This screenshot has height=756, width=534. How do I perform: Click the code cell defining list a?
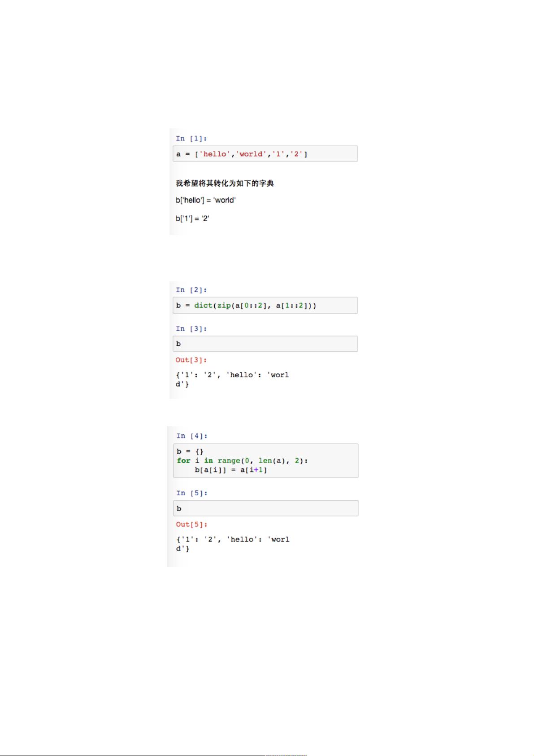click(265, 154)
